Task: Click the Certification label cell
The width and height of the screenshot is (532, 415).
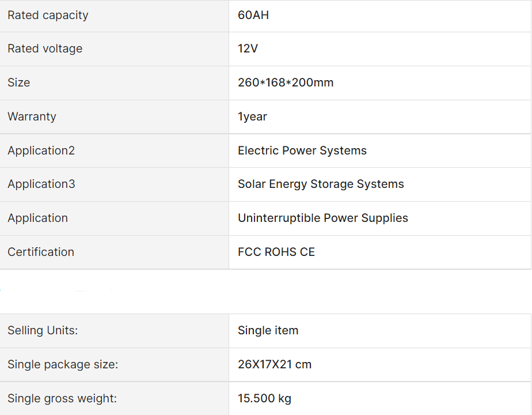Action: (x=41, y=252)
